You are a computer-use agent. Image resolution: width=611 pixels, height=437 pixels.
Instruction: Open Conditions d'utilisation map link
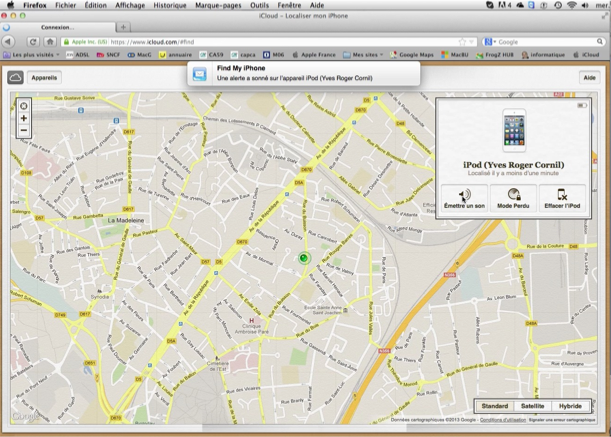click(503, 420)
